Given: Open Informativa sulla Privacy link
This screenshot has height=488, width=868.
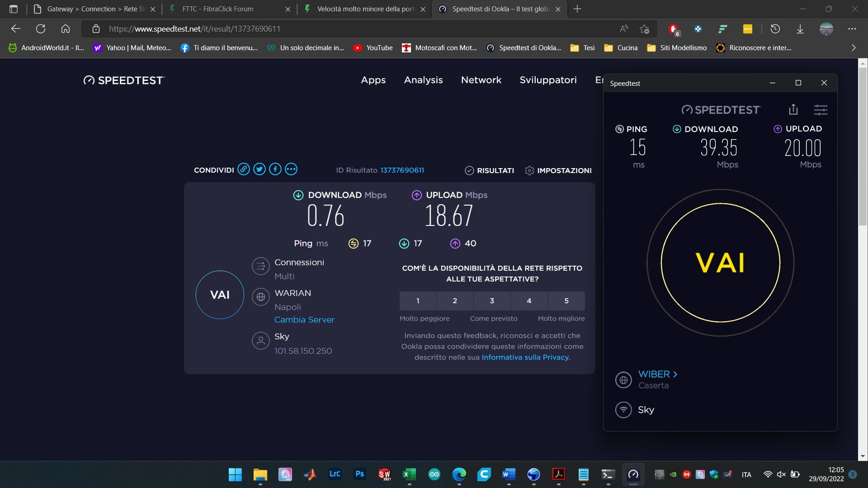Looking at the screenshot, I should click(525, 357).
